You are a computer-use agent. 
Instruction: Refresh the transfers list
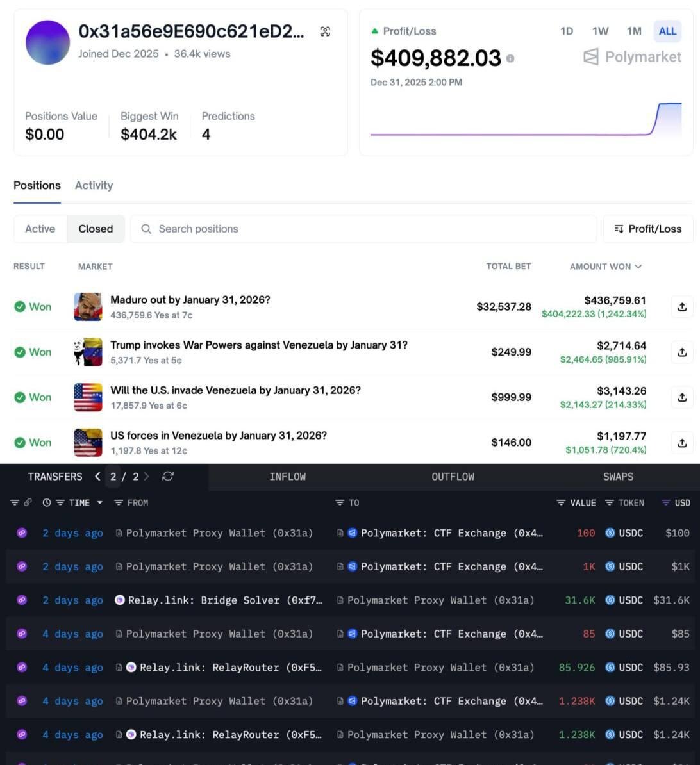168,477
